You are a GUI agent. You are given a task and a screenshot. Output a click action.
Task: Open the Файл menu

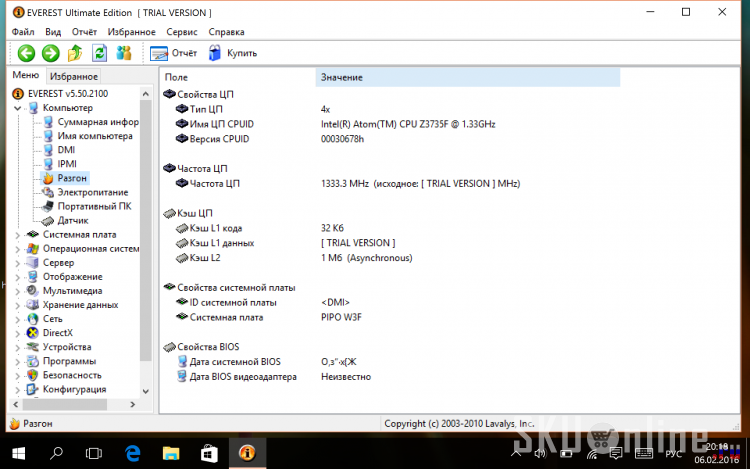pyautogui.click(x=23, y=32)
